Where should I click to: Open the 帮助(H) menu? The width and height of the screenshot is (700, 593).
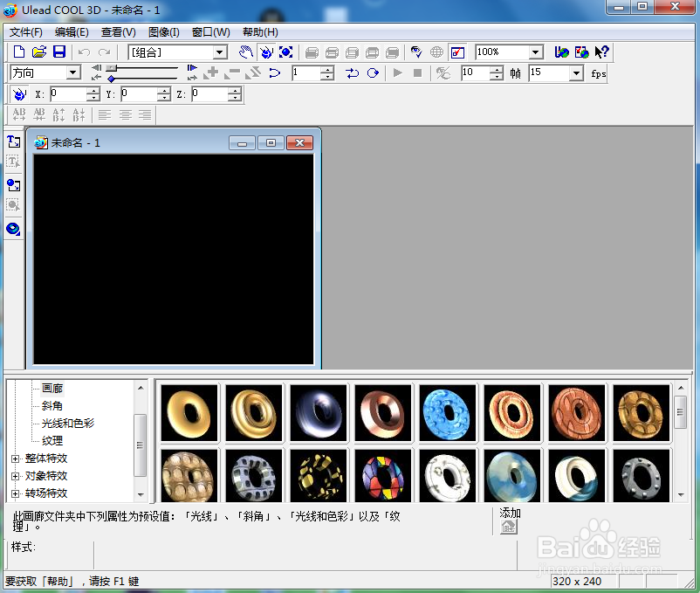pyautogui.click(x=260, y=32)
